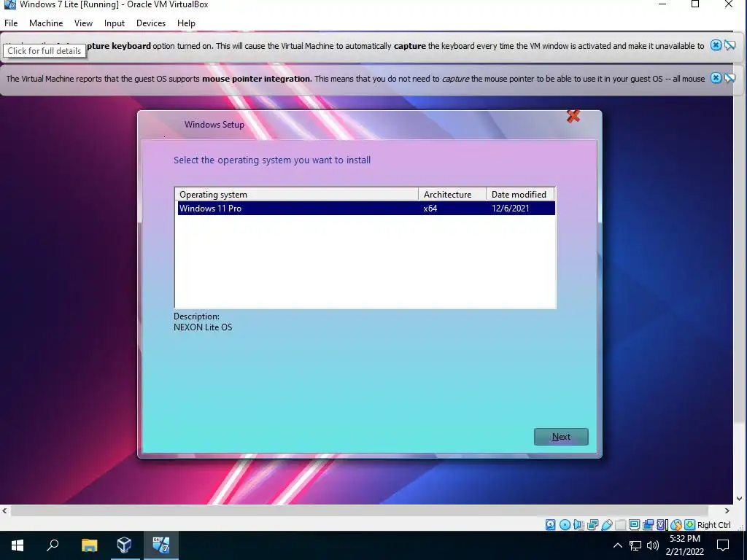The image size is (747, 560).
Task: Click the display monitor status icon
Action: [634, 525]
